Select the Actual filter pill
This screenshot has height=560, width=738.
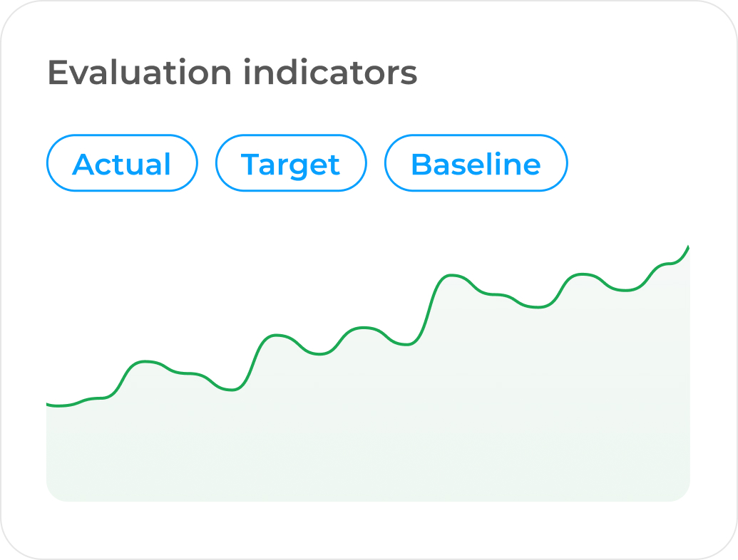(122, 163)
